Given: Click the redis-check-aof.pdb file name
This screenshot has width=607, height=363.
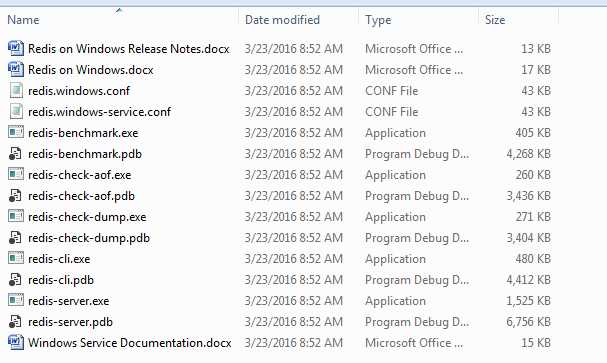Looking at the screenshot, I should click(81, 196).
